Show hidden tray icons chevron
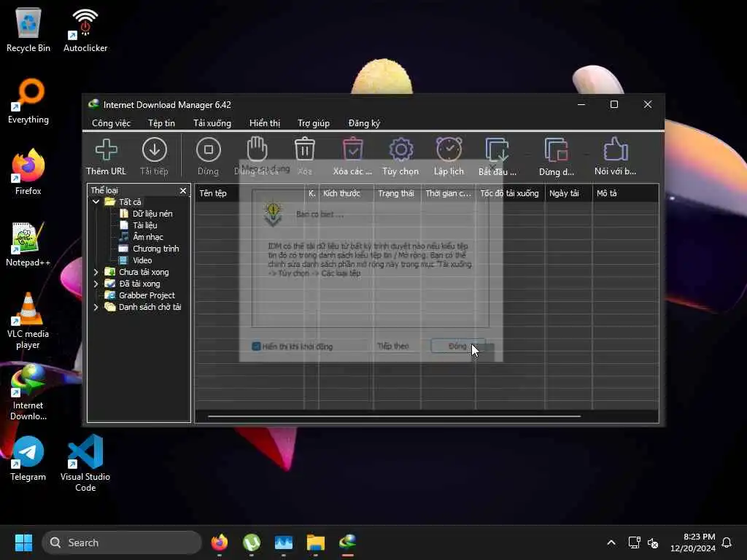 point(611,542)
